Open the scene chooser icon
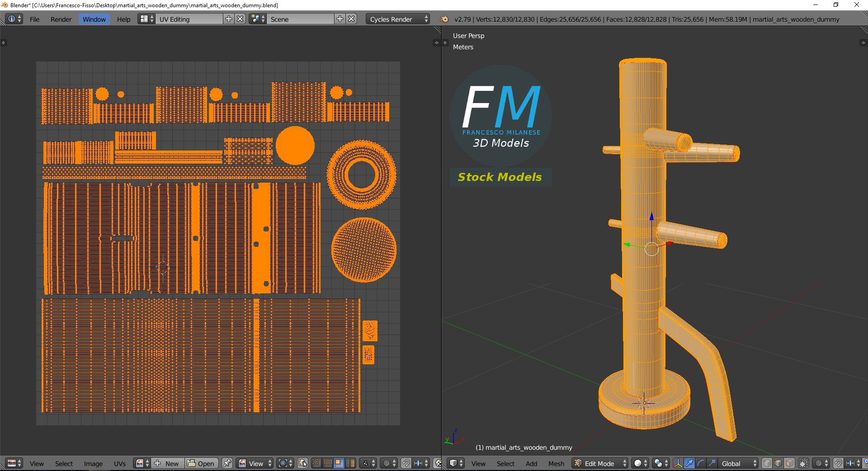 coord(258,19)
